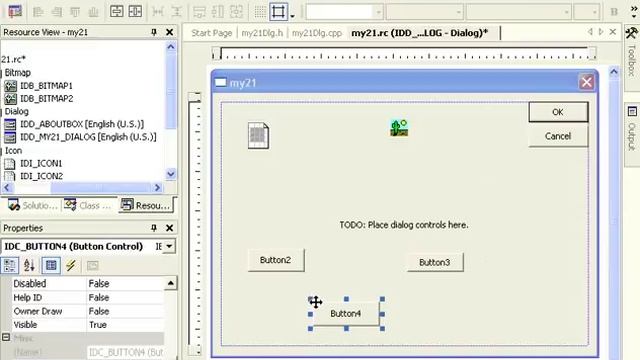Click the Test Dialog toolbar icon

pyautogui.click(x=15, y=11)
